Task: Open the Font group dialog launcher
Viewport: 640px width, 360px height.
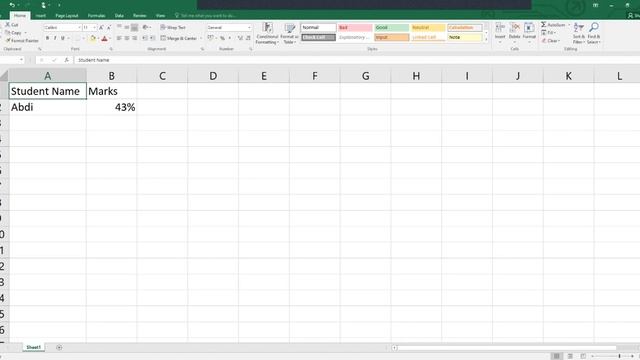Action: pos(111,49)
